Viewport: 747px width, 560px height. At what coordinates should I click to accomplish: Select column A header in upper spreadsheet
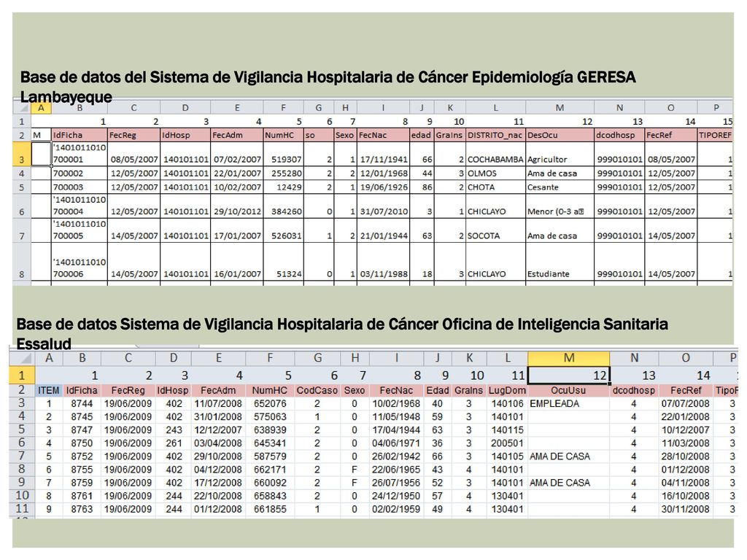(41, 108)
